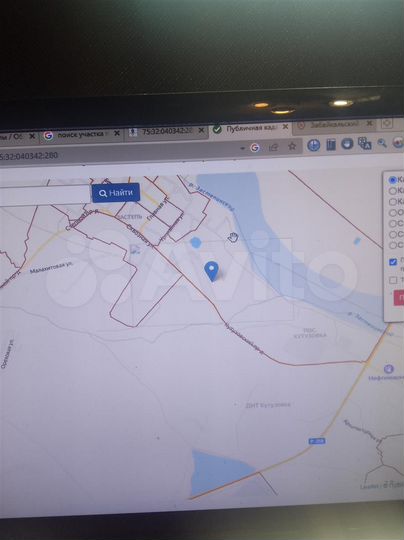This screenshot has width=404, height=540.
Task: Open the address bar dropdown arrow
Action: [243, 148]
